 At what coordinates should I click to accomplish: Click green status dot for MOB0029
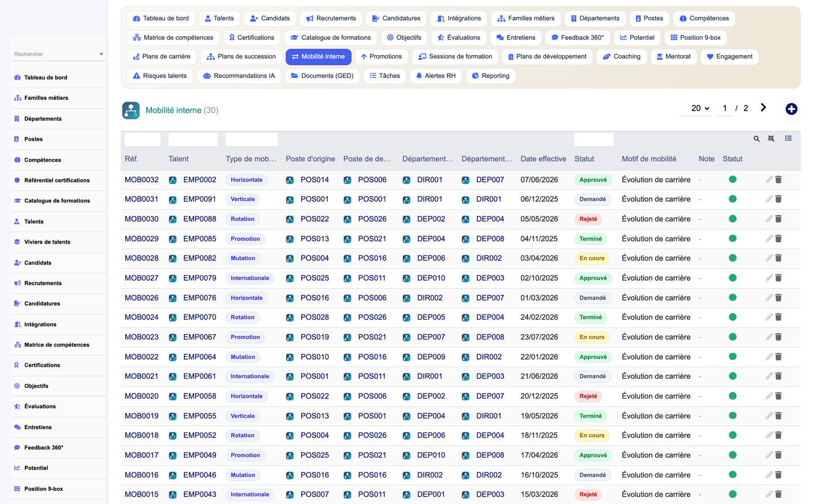pyautogui.click(x=733, y=238)
